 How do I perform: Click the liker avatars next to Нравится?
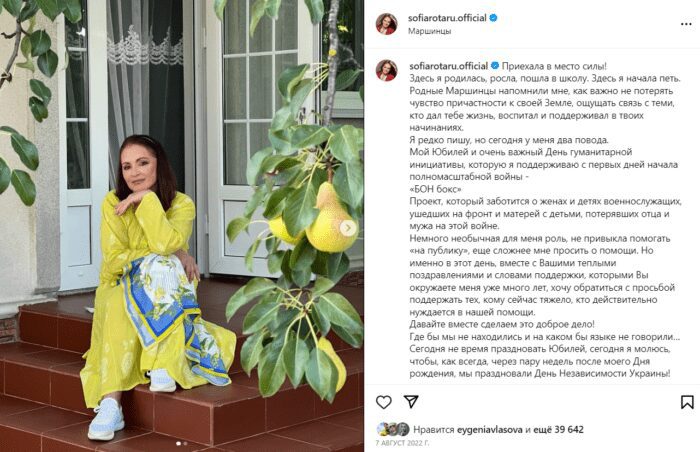tap(393, 429)
